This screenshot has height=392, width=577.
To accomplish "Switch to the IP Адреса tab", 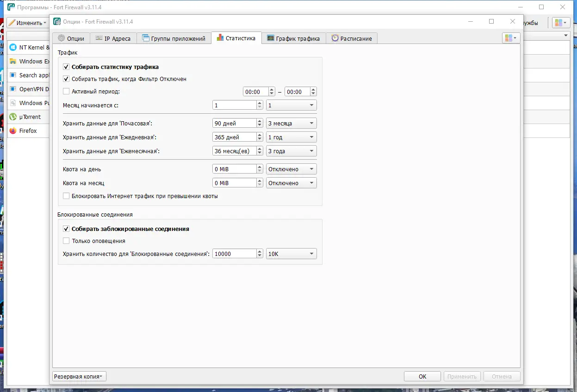I will pos(113,38).
